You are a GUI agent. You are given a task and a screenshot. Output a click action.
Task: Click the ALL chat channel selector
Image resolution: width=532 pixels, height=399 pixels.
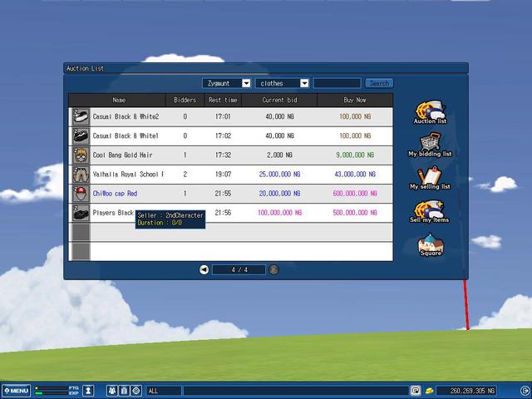163,390
